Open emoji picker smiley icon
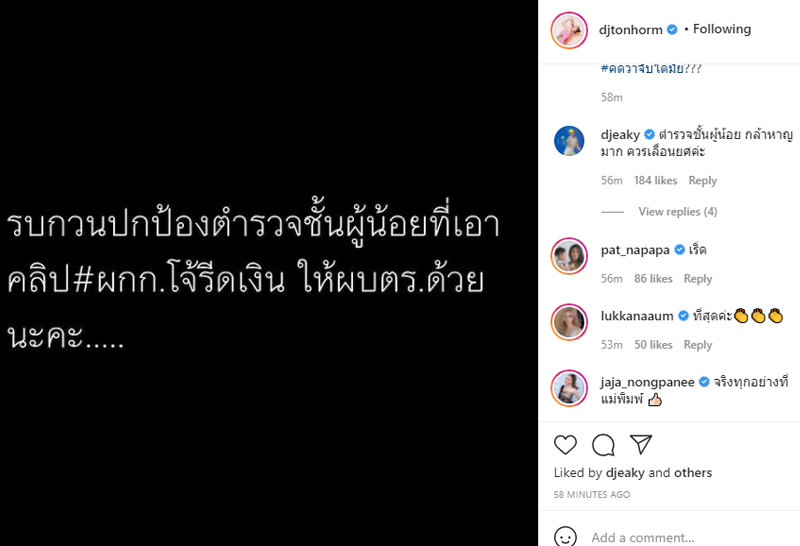The width and height of the screenshot is (800, 546). pos(565,537)
